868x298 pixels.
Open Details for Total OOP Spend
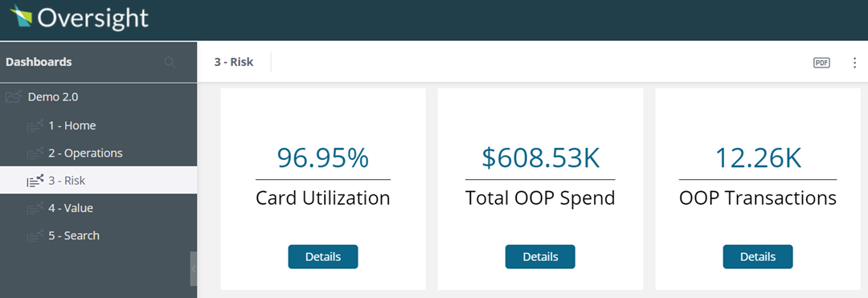540,256
